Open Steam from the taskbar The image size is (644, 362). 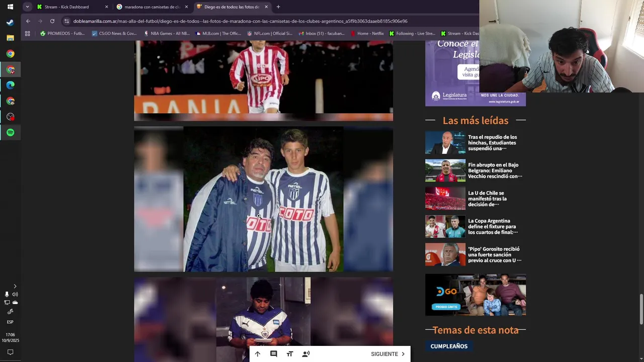coord(10,22)
